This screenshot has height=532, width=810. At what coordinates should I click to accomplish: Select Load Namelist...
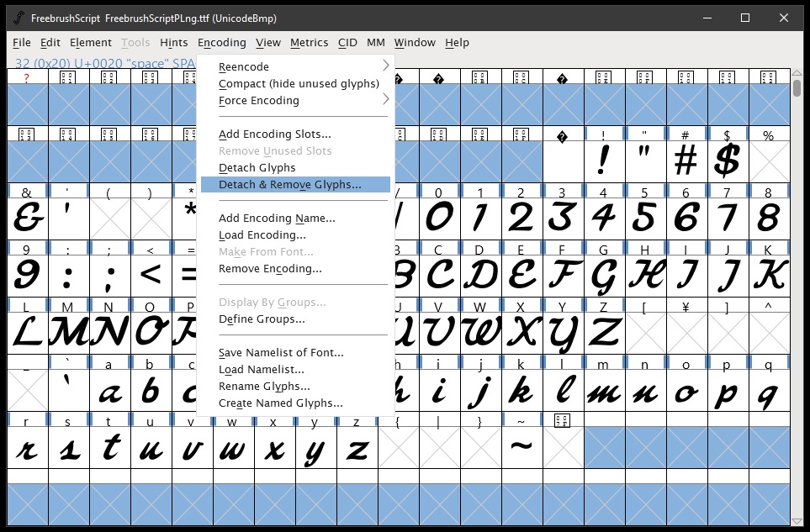coord(295,370)
